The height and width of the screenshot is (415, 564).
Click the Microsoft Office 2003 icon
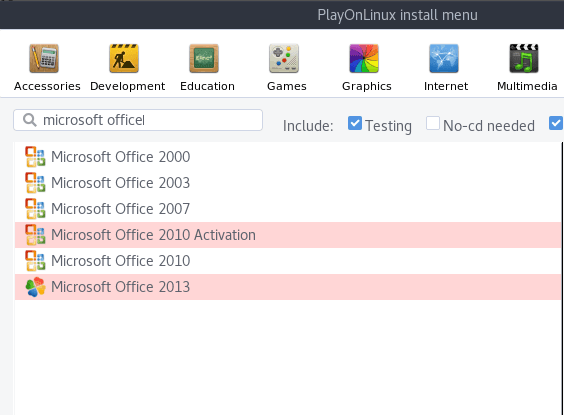point(35,183)
